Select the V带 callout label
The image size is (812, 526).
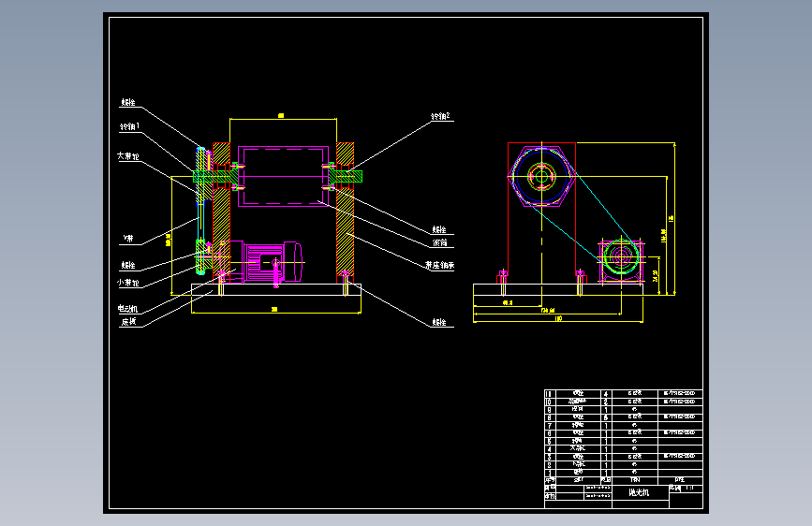coord(128,238)
